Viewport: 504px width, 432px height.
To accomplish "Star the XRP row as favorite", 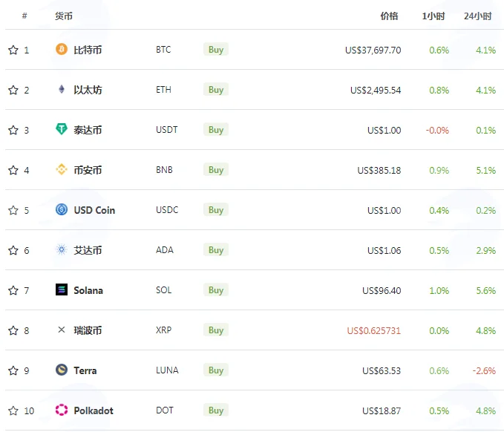I will tap(13, 330).
